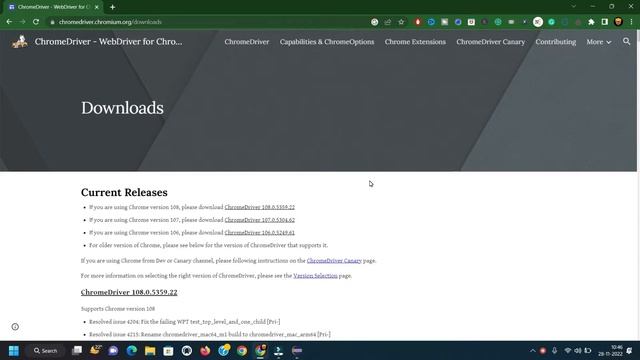Viewport: 640px width, 360px height.
Task: Toggle the Chrome side panel icon
Action: (x=604, y=22)
